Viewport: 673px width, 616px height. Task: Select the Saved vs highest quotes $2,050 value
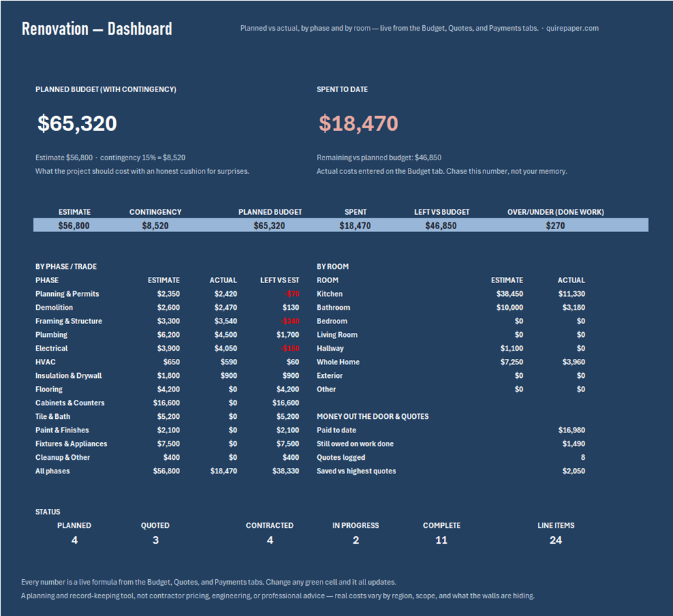point(574,471)
